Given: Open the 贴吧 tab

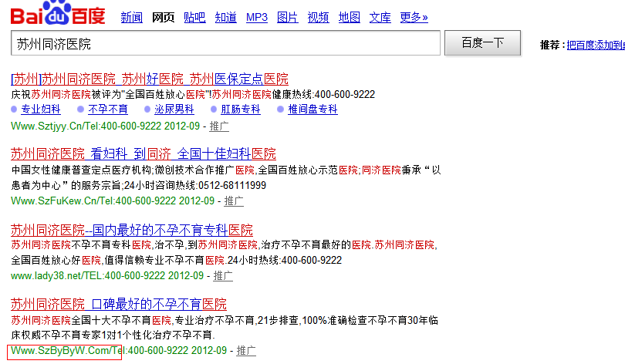Looking at the screenshot, I should [x=194, y=18].
